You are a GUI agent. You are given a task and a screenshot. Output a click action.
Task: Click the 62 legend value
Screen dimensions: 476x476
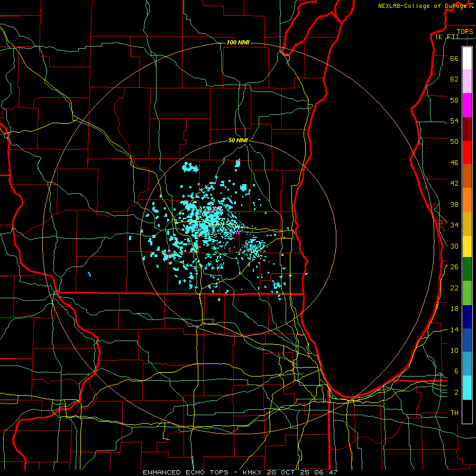click(x=454, y=79)
